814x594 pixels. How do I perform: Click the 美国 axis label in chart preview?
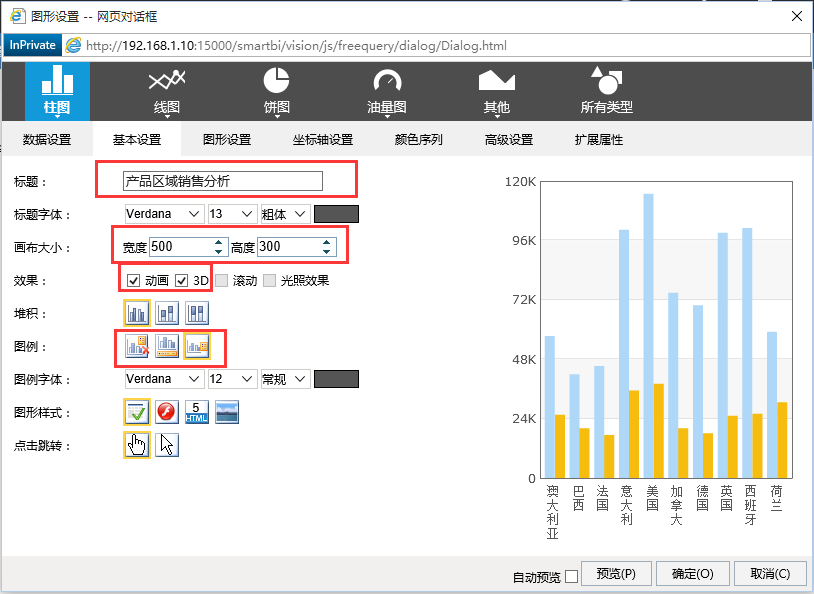pyautogui.click(x=653, y=498)
